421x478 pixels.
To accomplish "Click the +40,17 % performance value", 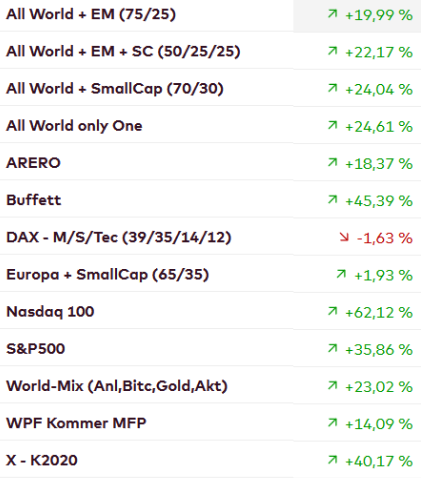I will 379,461.
